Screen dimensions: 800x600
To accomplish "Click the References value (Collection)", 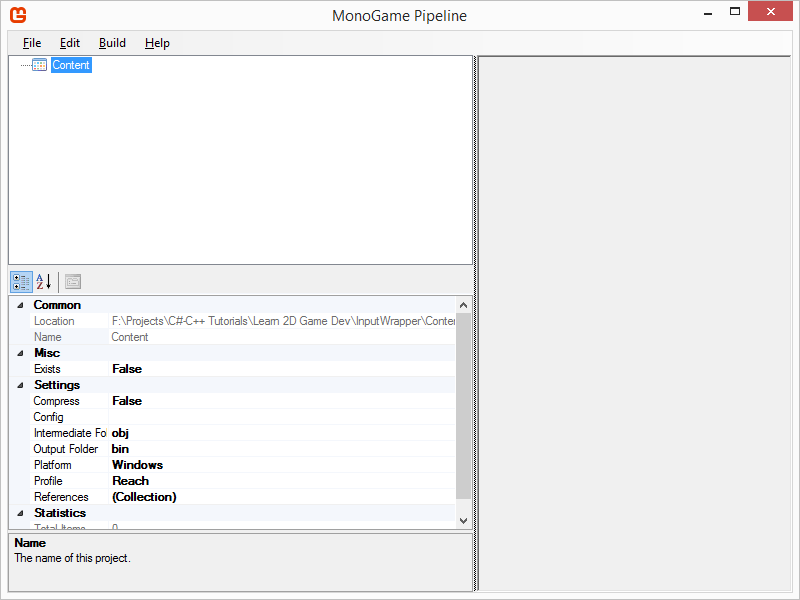I will [x=144, y=497].
